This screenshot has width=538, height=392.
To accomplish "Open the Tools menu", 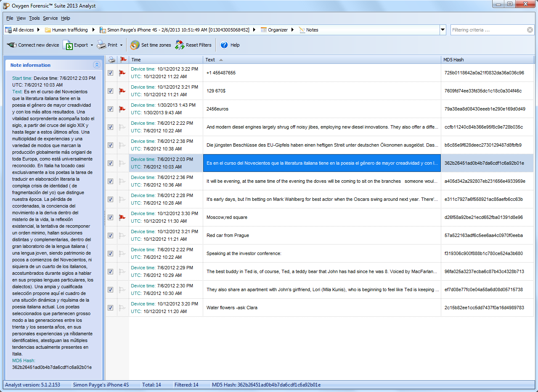I will pyautogui.click(x=34, y=18).
